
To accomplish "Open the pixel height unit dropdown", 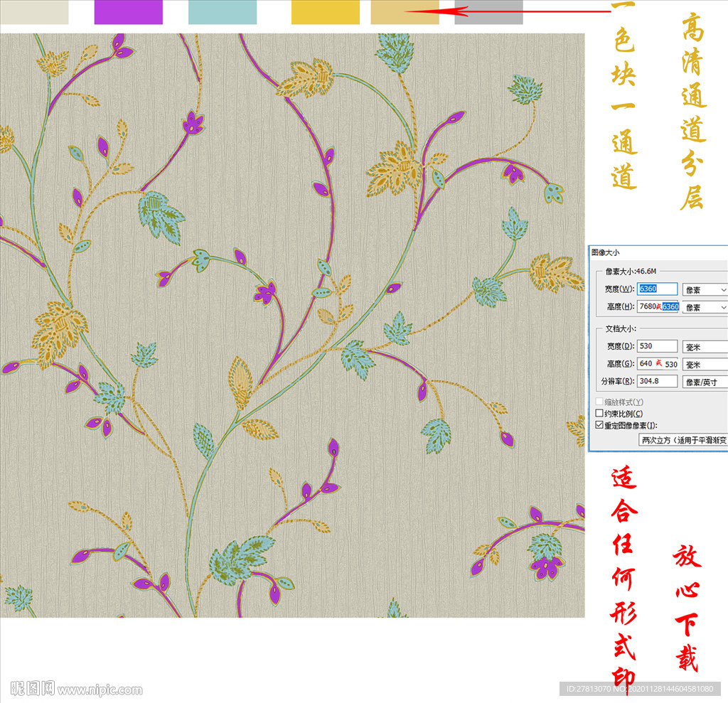I will 705,307.
